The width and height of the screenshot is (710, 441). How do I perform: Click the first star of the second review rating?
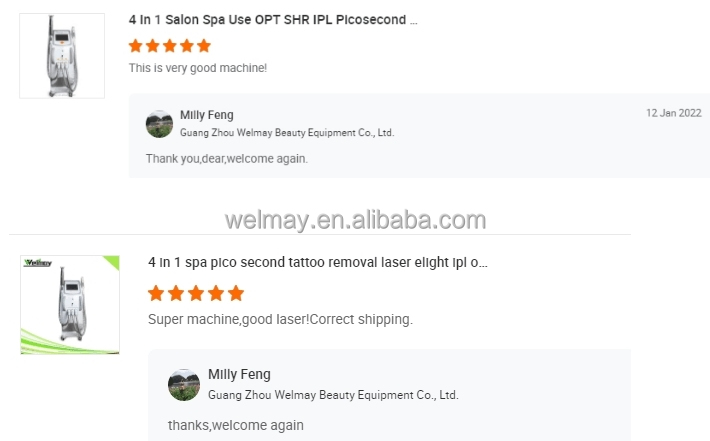coord(156,293)
